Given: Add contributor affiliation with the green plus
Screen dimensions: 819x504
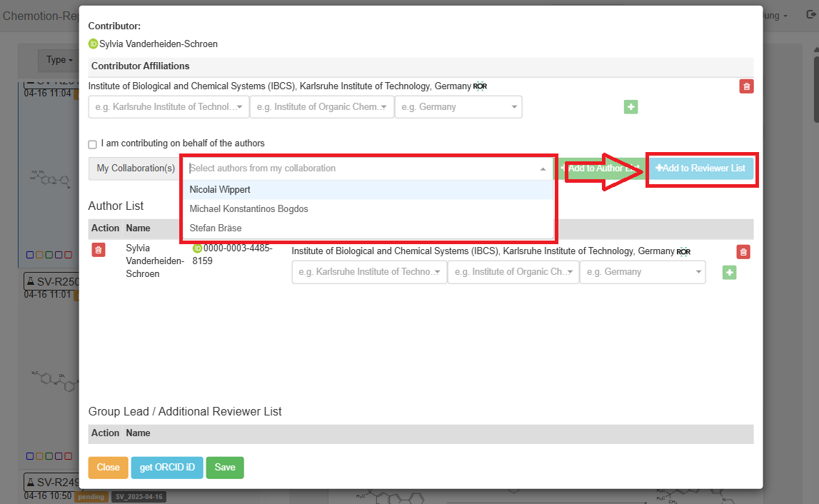Looking at the screenshot, I should point(630,107).
